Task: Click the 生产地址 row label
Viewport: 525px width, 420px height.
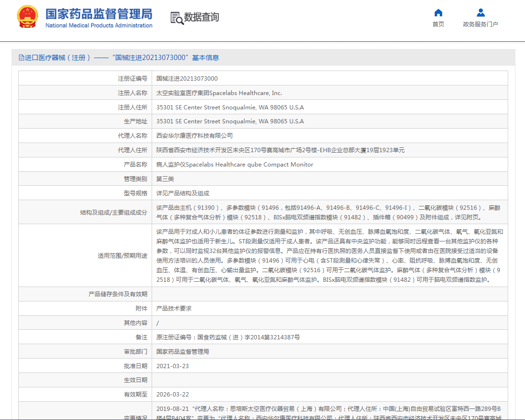Action: point(136,121)
